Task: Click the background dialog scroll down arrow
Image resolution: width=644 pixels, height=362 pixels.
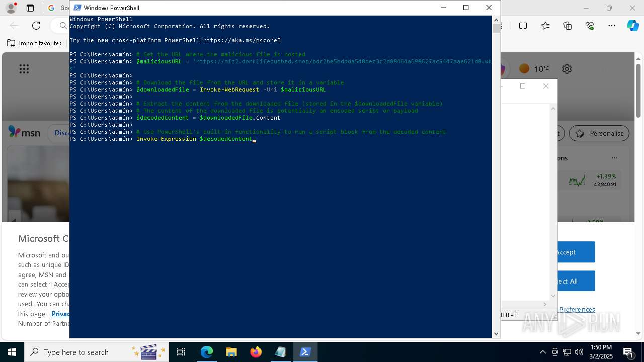Action: (x=553, y=296)
